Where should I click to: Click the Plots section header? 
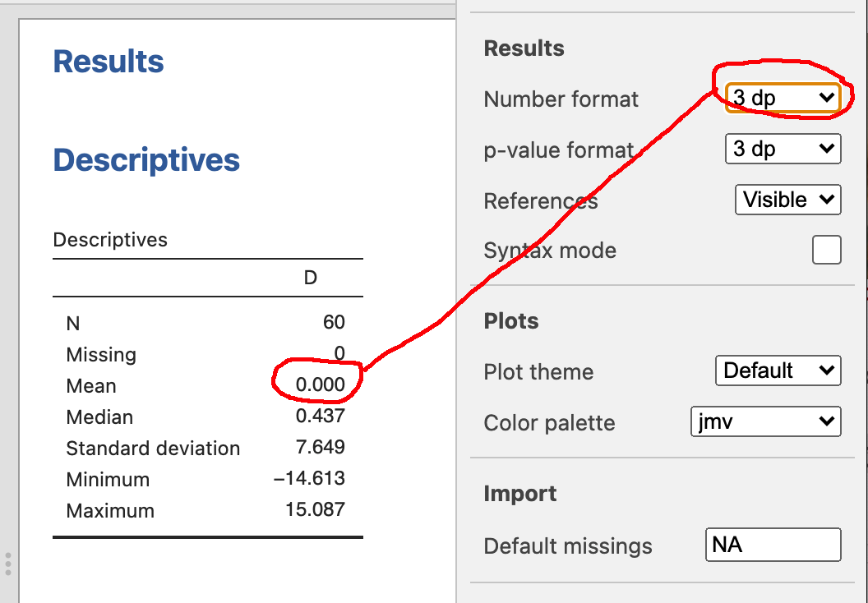pyautogui.click(x=511, y=321)
